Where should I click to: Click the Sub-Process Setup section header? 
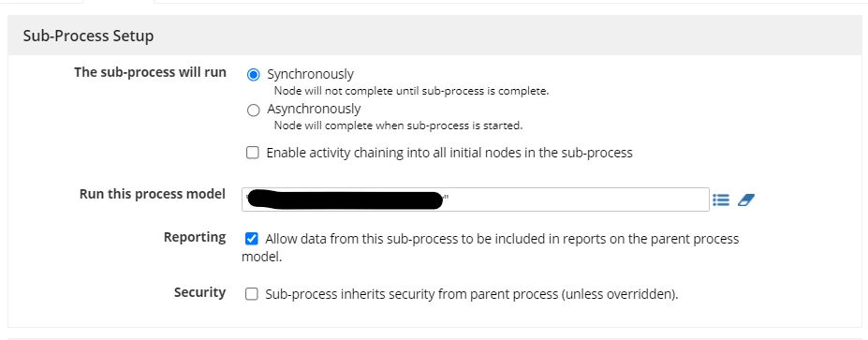tap(89, 36)
